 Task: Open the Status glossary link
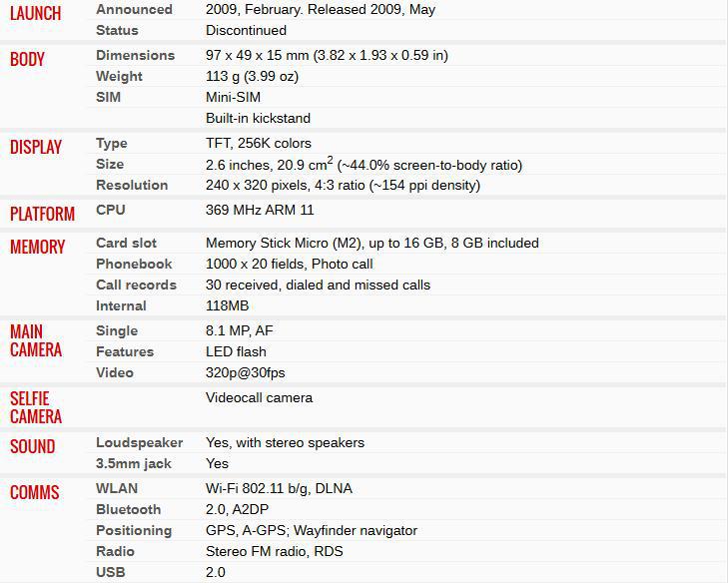coord(117,30)
